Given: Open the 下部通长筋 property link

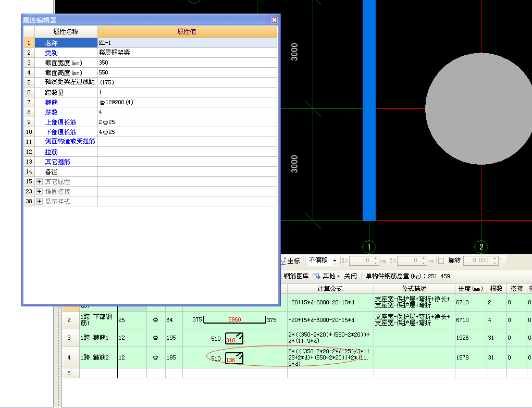Looking at the screenshot, I should point(61,132).
